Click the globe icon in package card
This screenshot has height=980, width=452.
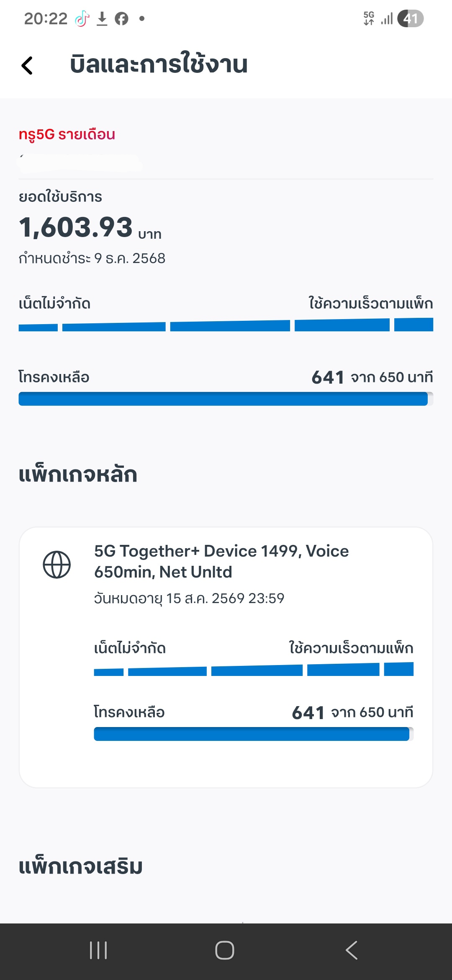[57, 565]
